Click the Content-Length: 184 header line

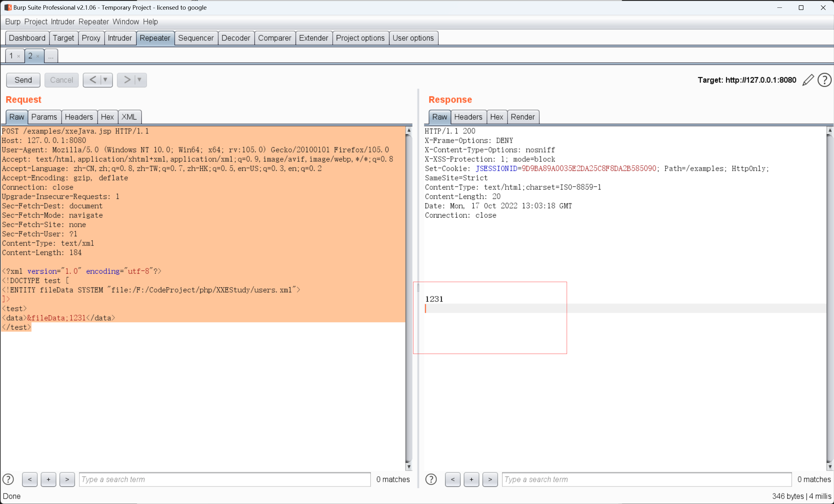(42, 253)
